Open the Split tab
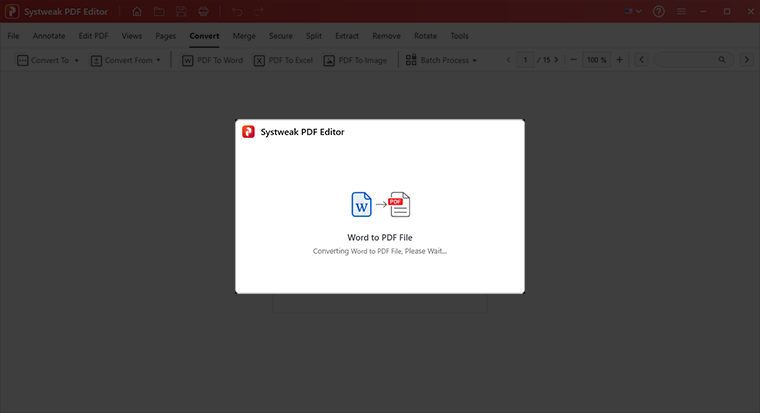Screen dimensions: 760x413 coord(314,36)
